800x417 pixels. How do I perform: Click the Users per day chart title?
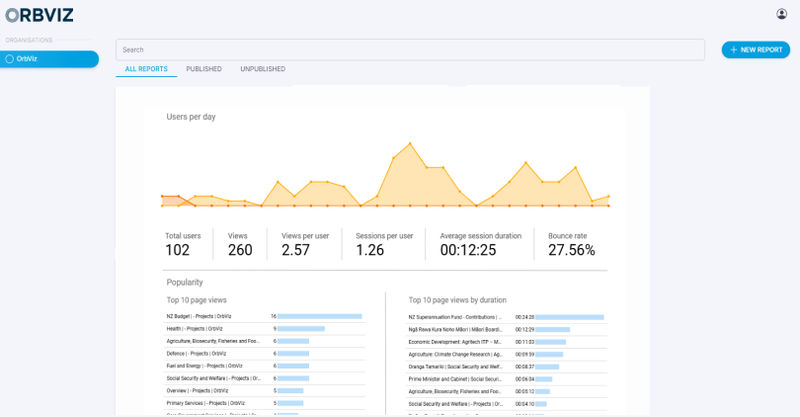pos(191,117)
